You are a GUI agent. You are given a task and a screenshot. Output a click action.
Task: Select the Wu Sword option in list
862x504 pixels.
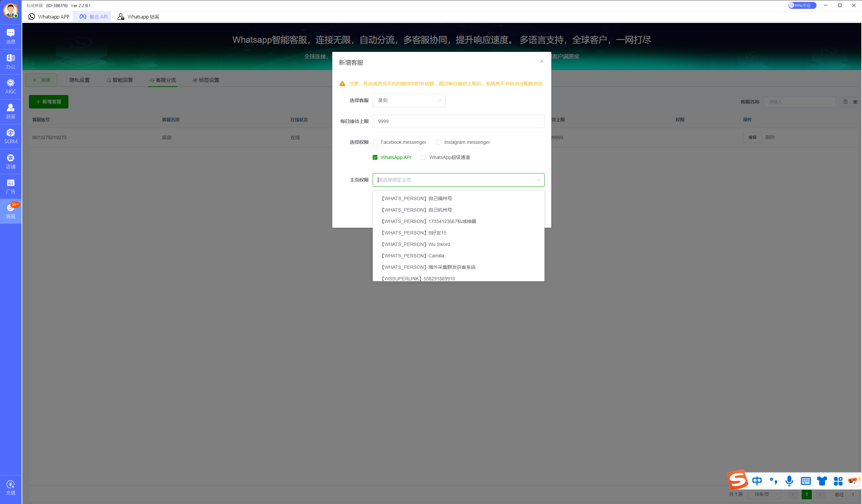(439, 244)
